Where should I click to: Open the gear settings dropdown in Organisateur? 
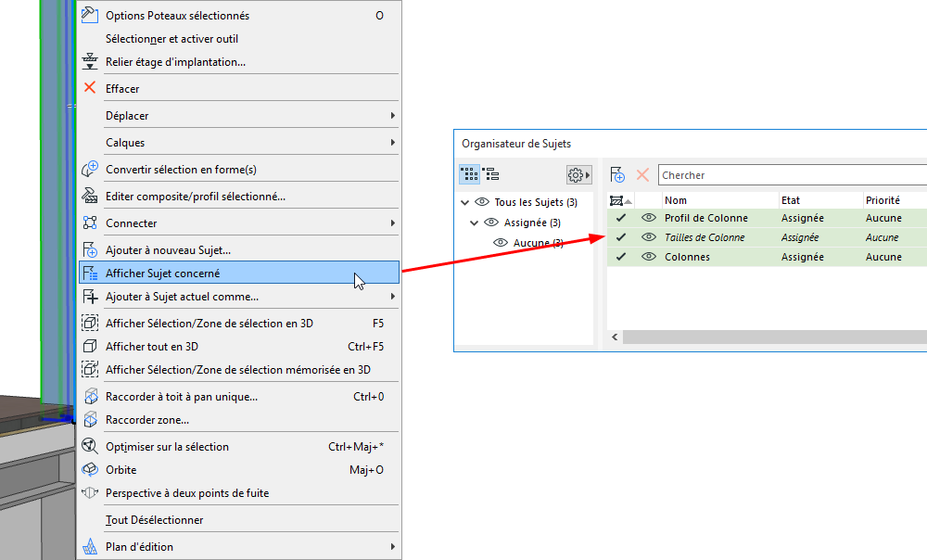click(x=578, y=175)
